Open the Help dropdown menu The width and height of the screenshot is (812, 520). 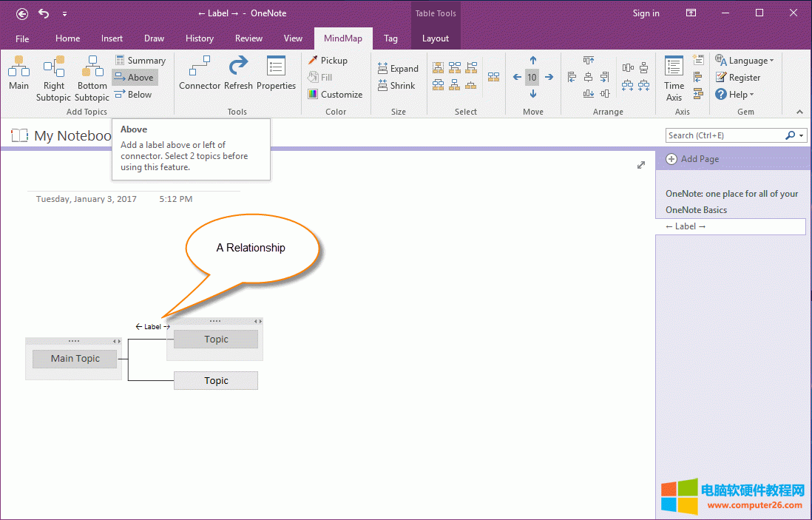tap(734, 94)
